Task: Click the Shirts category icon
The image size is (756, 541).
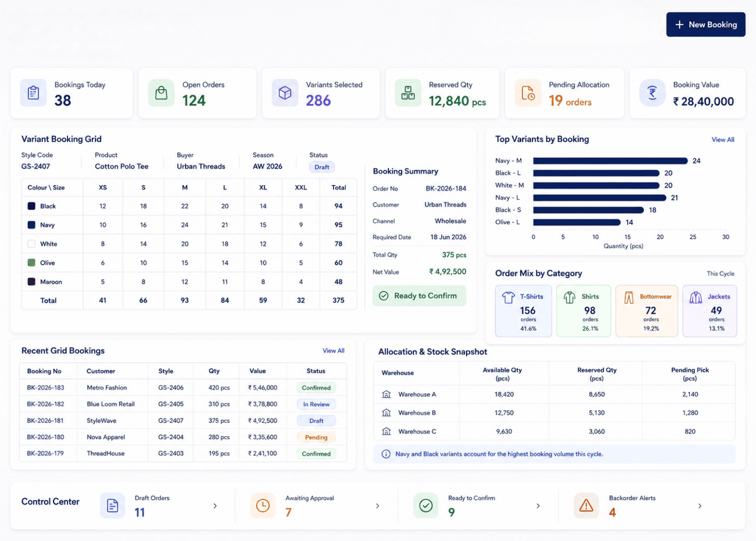Action: [569, 298]
